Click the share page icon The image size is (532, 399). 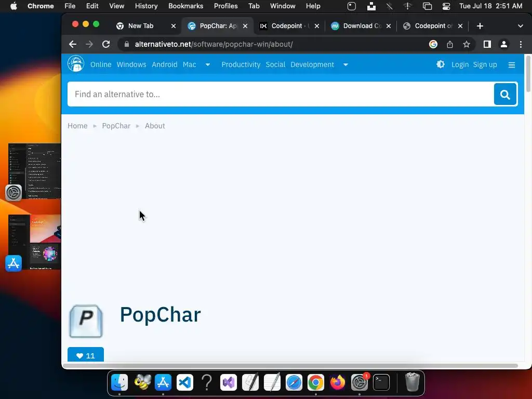tap(450, 45)
